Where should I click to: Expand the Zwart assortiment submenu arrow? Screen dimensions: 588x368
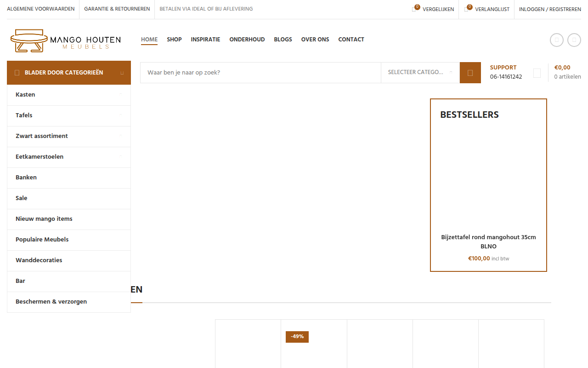tap(120, 136)
